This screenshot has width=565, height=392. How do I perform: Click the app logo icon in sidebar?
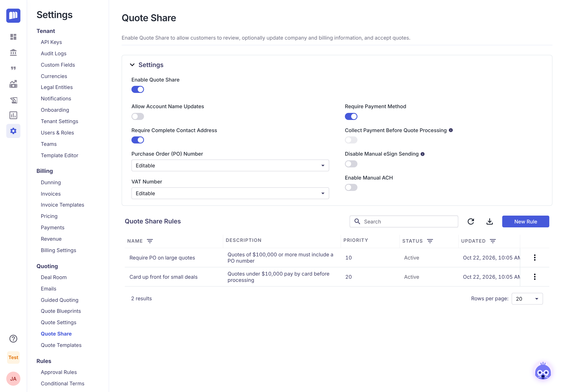click(13, 15)
